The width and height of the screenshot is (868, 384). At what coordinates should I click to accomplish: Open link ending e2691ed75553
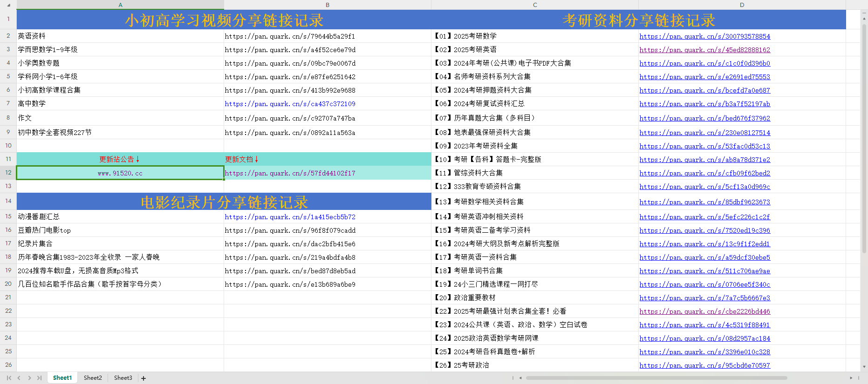[704, 77]
